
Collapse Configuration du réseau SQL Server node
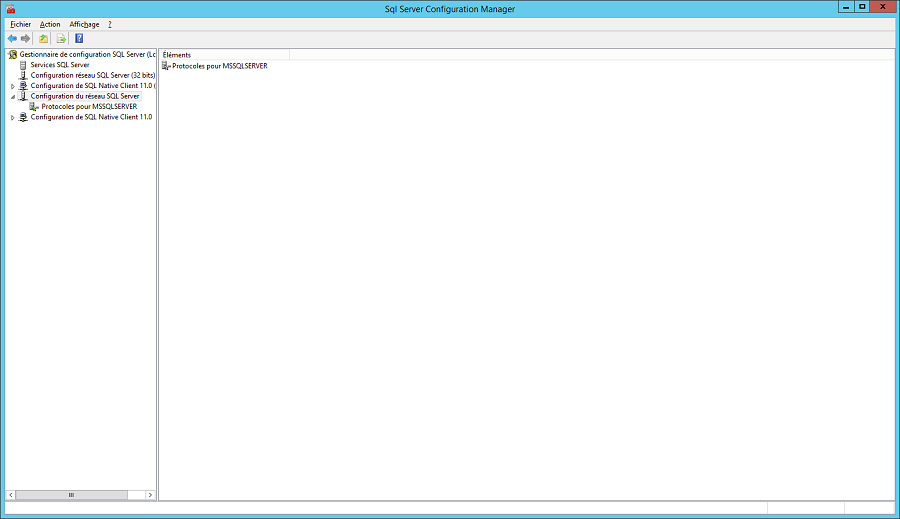click(x=13, y=96)
